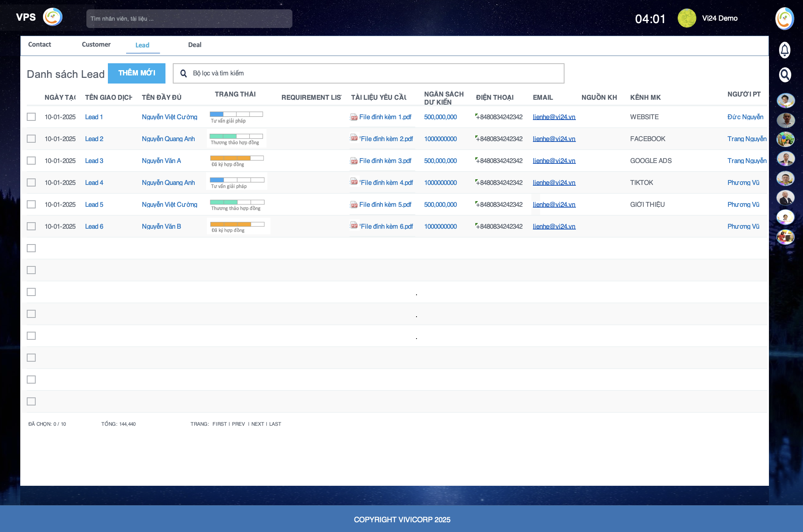Open the third user avatar in right sidebar
The height and width of the screenshot is (532, 803).
[786, 139]
